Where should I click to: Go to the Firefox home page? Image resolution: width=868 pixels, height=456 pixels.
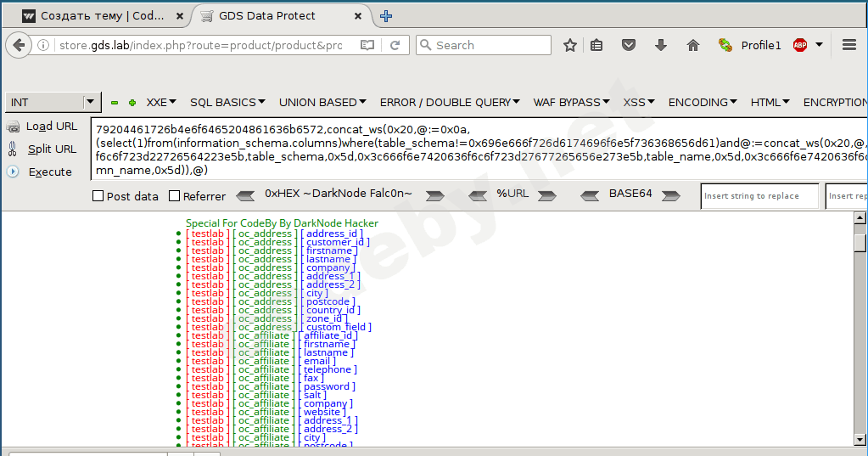tap(693, 46)
